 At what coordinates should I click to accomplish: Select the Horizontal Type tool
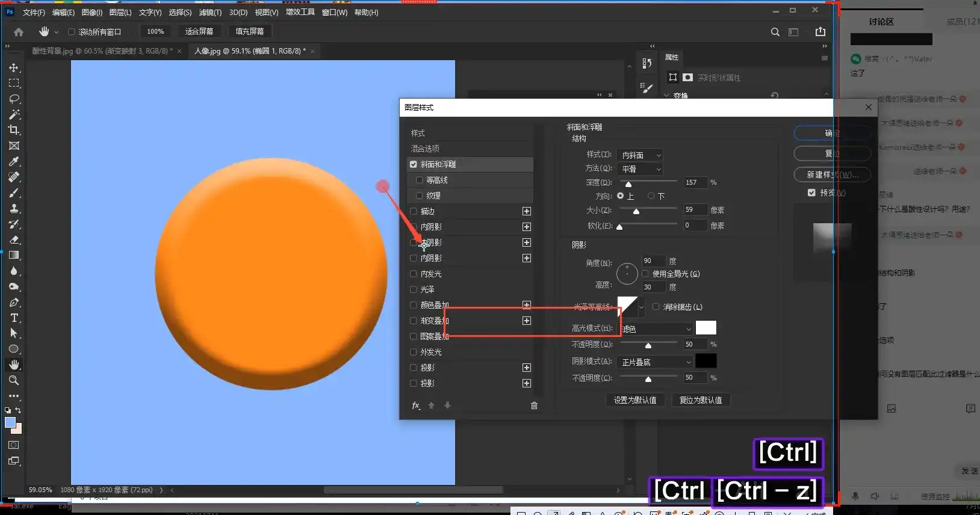coord(14,318)
